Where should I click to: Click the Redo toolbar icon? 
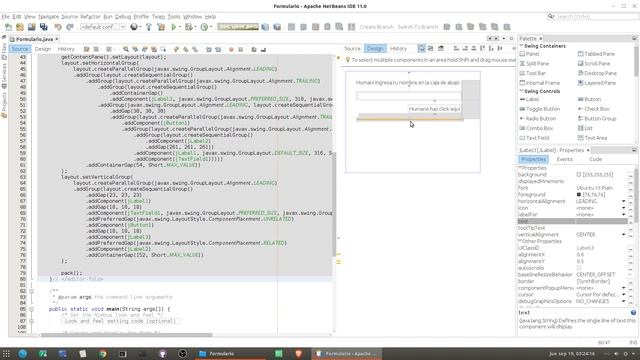click(70, 27)
